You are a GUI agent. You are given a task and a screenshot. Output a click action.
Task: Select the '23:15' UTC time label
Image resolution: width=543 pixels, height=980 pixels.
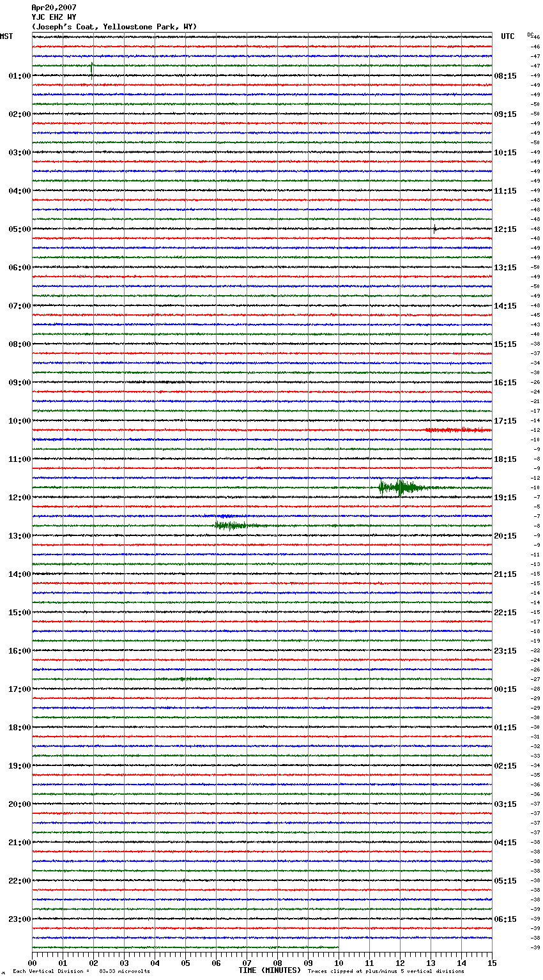point(505,651)
